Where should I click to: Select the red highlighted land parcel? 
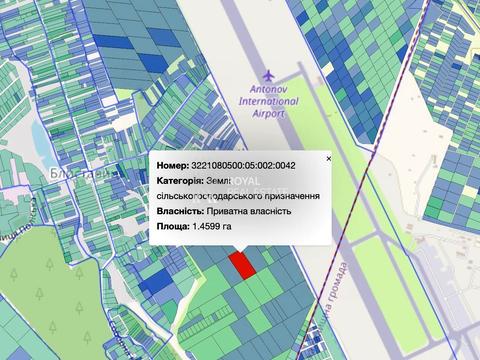coord(242,265)
